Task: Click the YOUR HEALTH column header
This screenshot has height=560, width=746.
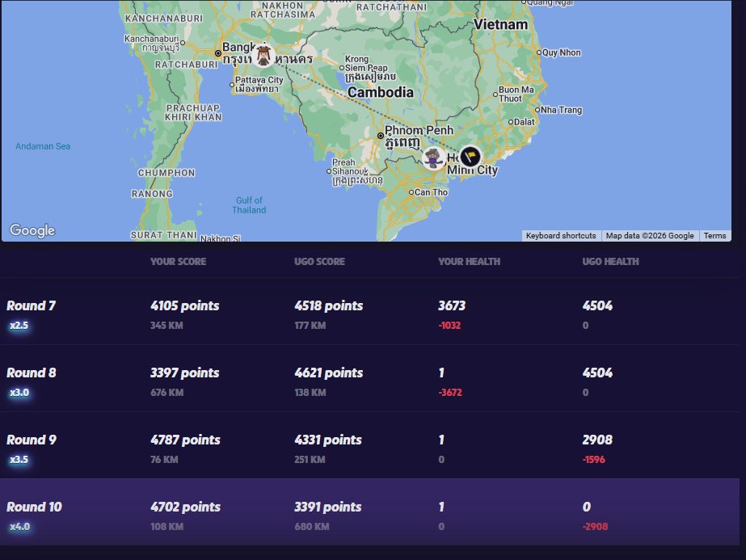Action: 469,261
